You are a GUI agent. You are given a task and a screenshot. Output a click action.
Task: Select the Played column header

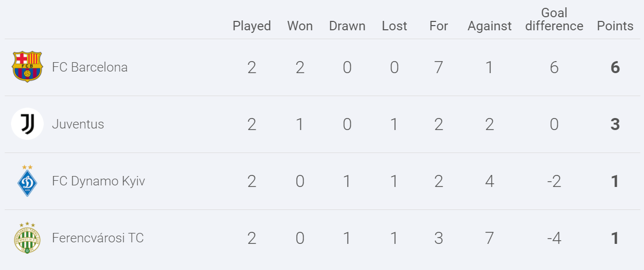[x=252, y=26]
